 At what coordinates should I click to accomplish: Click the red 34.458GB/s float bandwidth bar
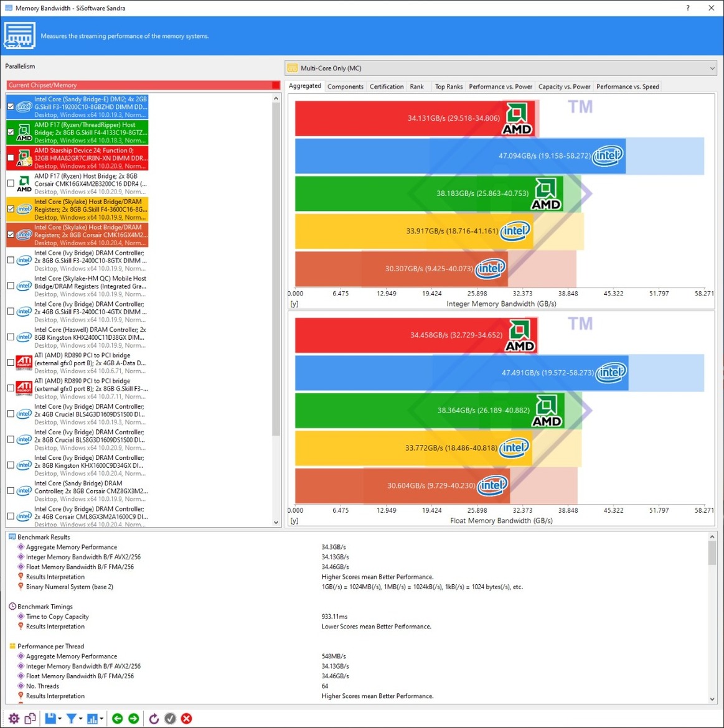416,335
